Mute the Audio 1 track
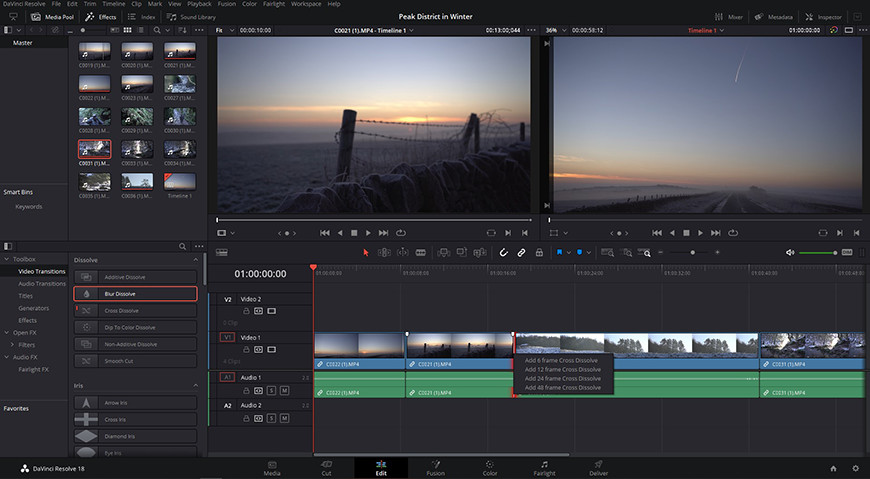The height and width of the screenshot is (479, 870). coord(285,390)
